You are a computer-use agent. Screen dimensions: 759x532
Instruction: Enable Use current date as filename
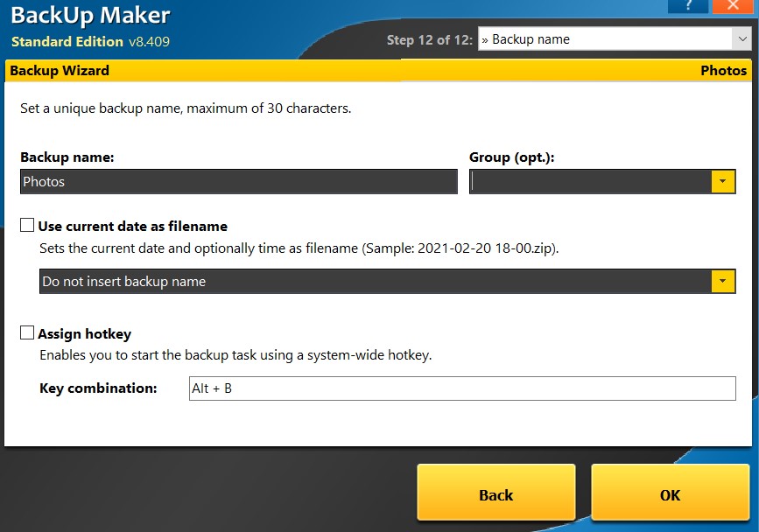(27, 225)
